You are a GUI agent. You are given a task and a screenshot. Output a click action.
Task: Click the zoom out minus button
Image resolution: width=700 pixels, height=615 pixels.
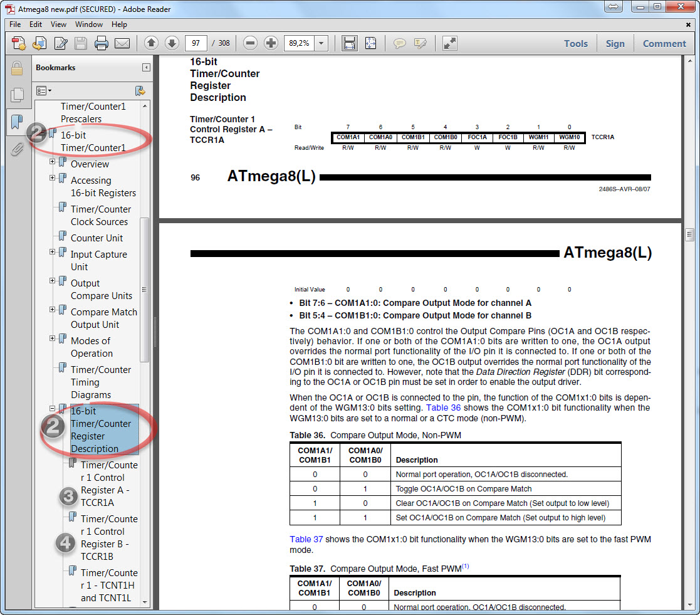251,43
